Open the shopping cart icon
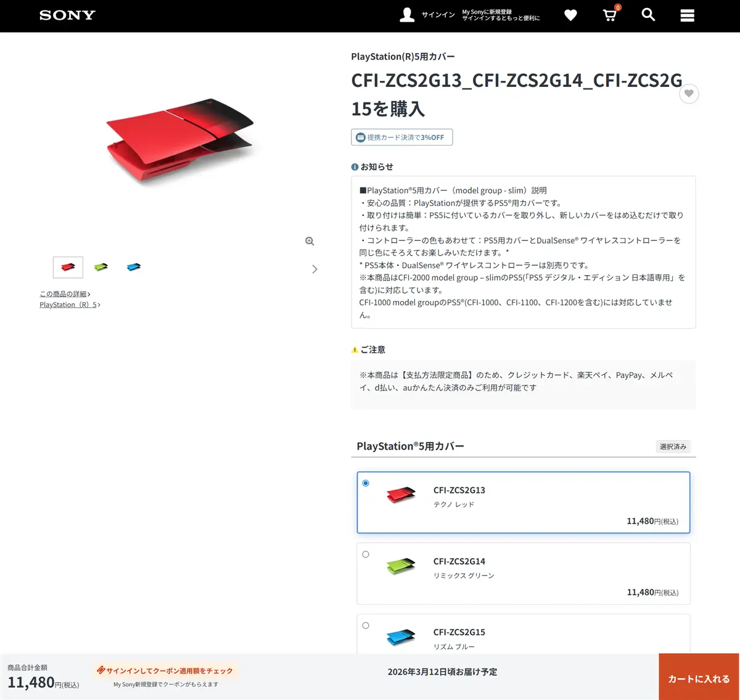Viewport: 740px width, 700px height. point(609,15)
